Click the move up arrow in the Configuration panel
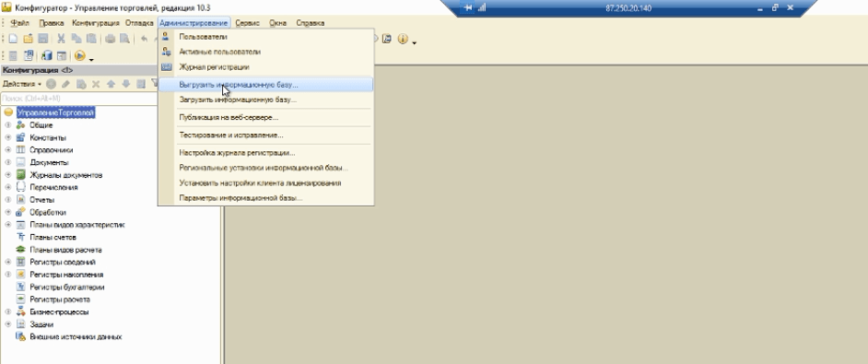This screenshot has height=364, width=868. [x=111, y=84]
